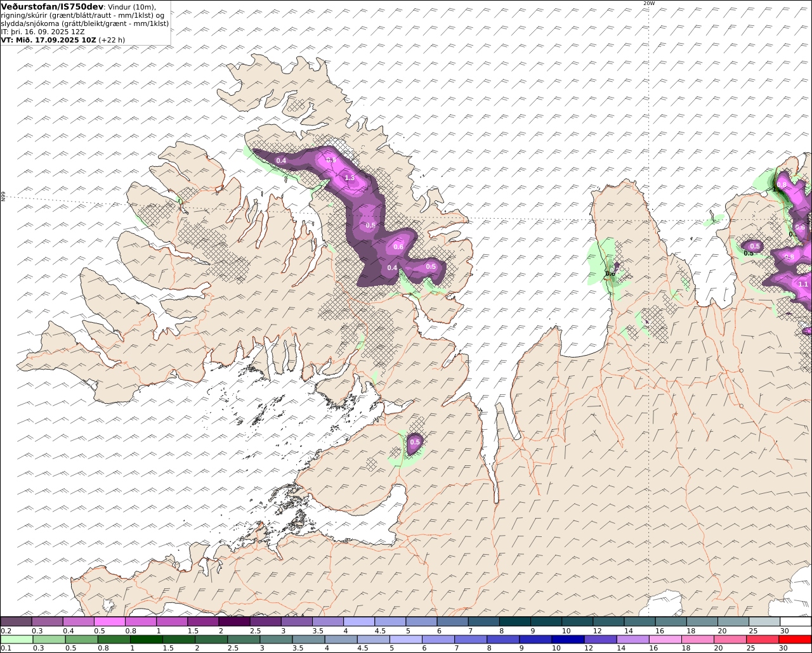Pick the lavender swatch at 14 in the bottom legend row
The height and width of the screenshot is (653, 812).
[634, 640]
